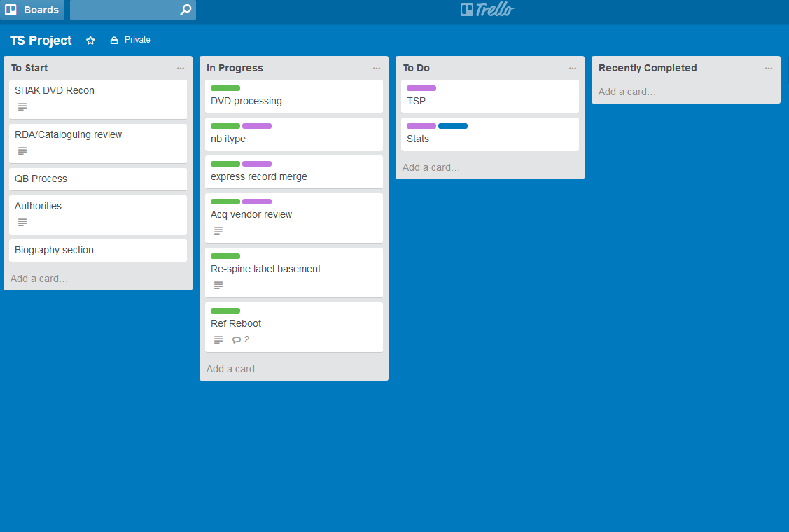The height and width of the screenshot is (532, 789).
Task: Click purple label on express record merge
Action: coord(257,164)
